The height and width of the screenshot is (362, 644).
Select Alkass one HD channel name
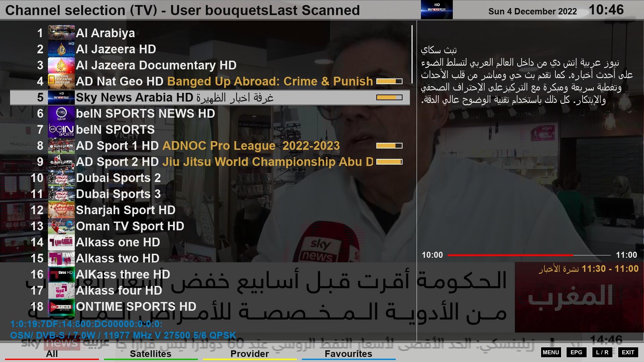[x=118, y=242]
